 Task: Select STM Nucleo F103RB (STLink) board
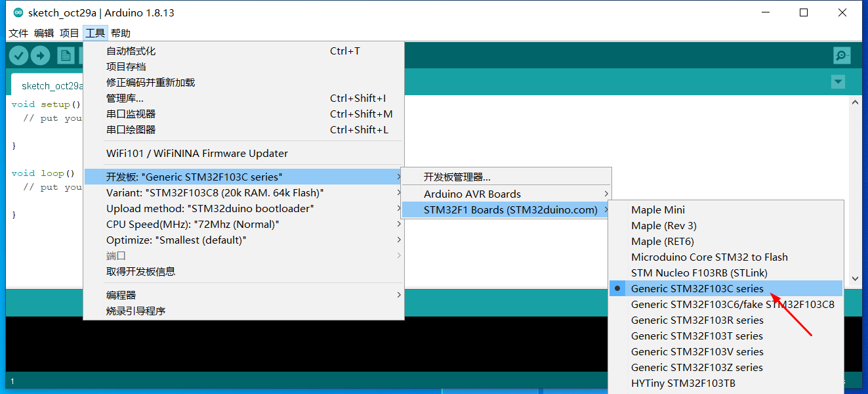click(x=726, y=273)
